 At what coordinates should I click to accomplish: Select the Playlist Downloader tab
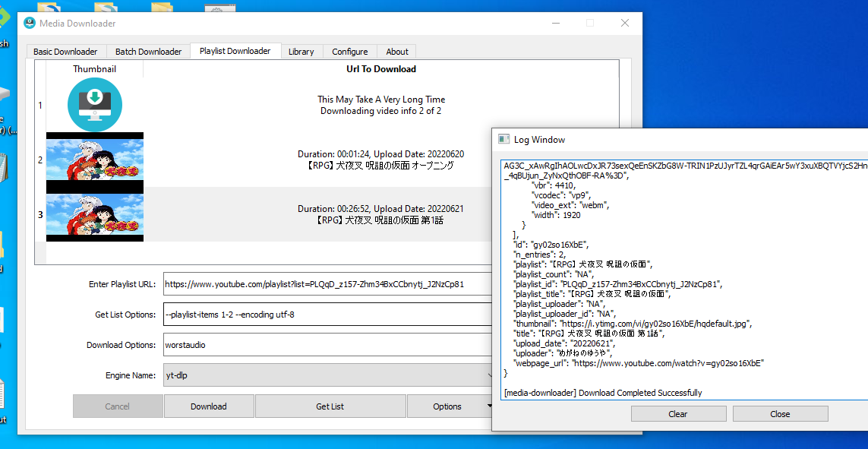pos(235,51)
